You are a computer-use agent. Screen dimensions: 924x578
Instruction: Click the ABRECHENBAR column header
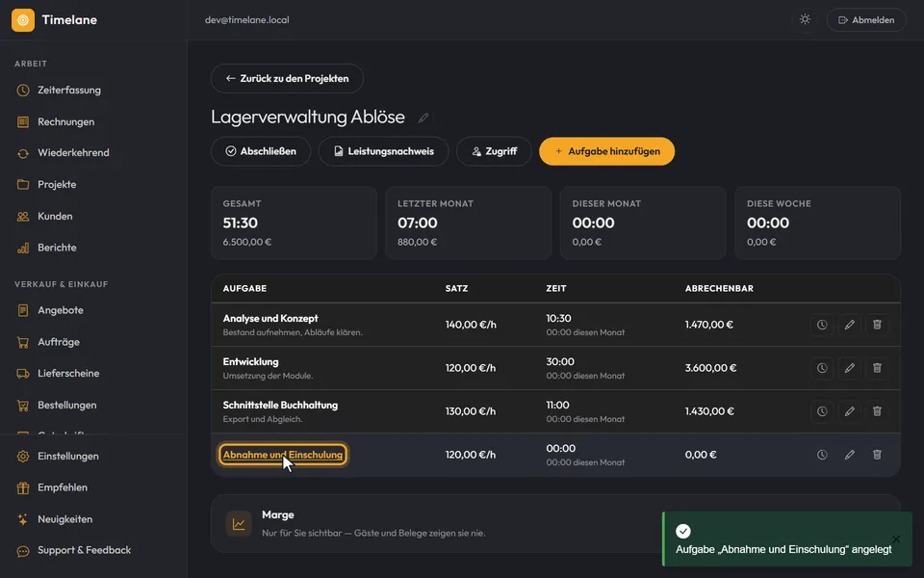click(719, 288)
